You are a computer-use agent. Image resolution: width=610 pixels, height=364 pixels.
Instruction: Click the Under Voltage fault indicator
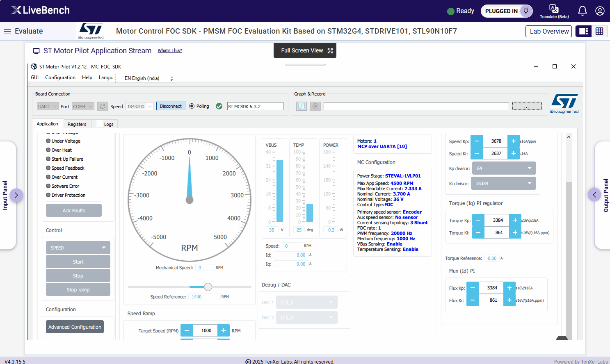[48, 141]
